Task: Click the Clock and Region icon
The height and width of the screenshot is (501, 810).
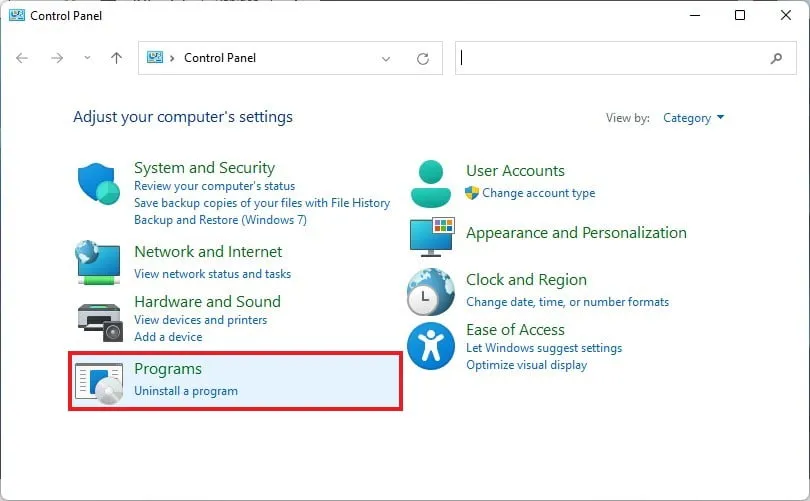Action: [431, 291]
